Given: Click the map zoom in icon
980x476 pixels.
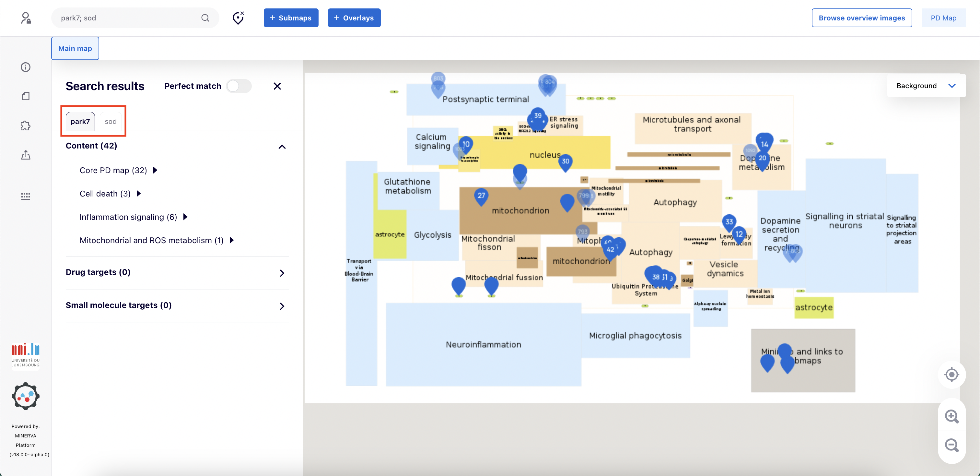Looking at the screenshot, I should (951, 416).
